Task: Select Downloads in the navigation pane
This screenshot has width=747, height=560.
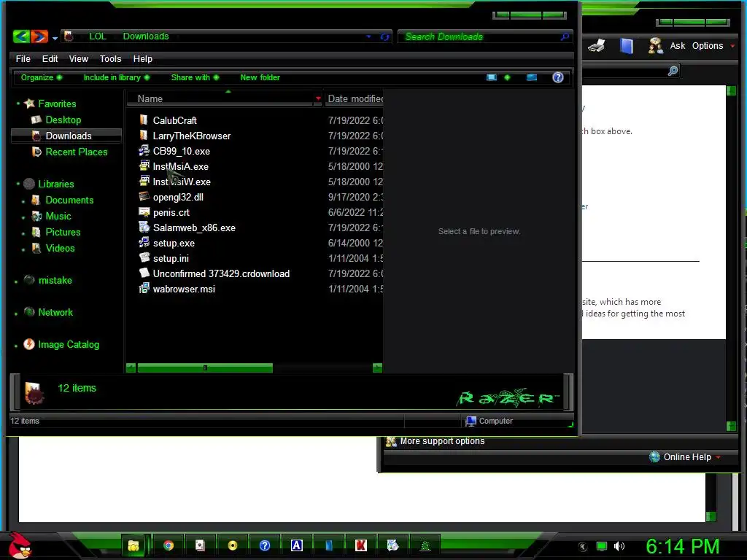Action: pos(68,136)
